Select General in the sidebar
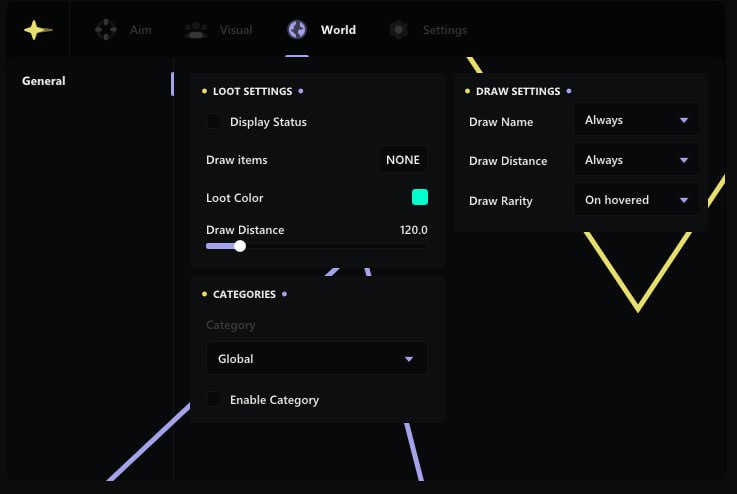Screen dimensions: 737x494 pos(44,81)
